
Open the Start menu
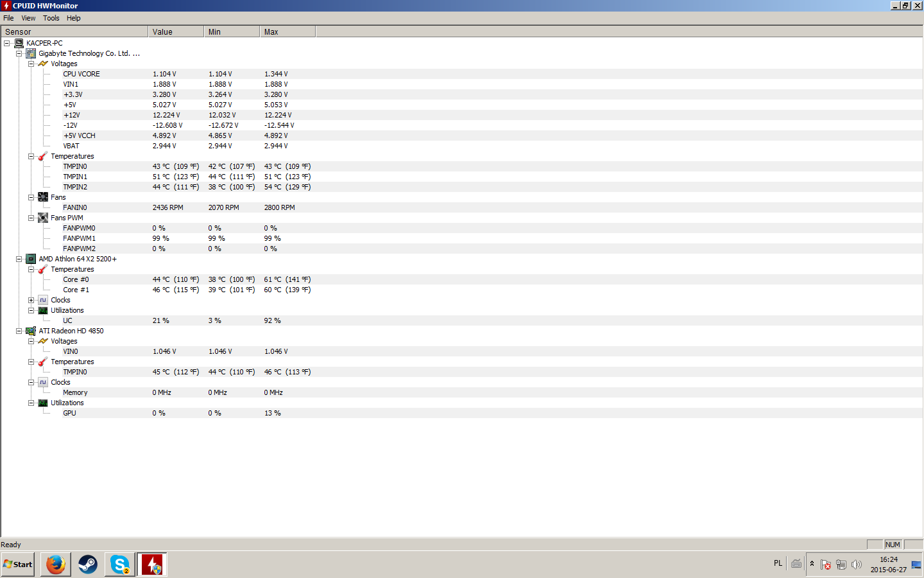(18, 565)
